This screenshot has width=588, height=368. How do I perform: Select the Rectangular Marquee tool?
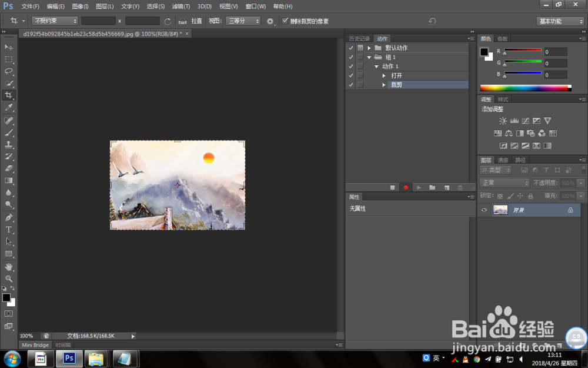[x=9, y=59]
